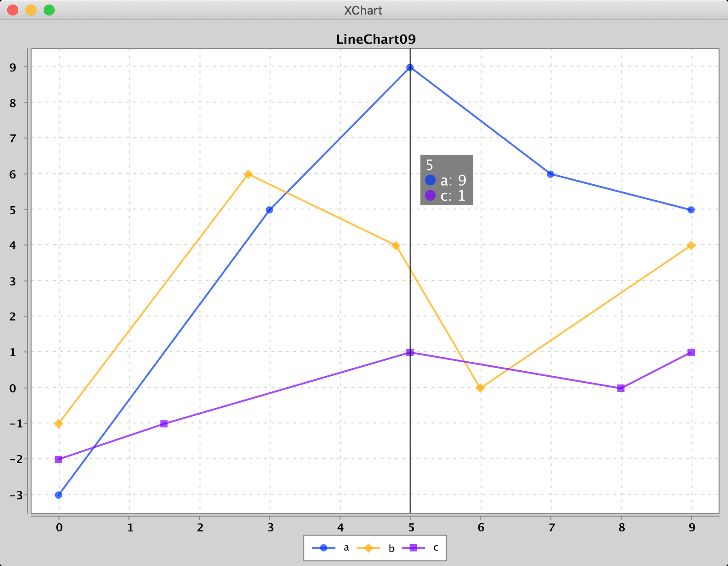The height and width of the screenshot is (566, 728).
Task: Click the orange diamond marker for series b in legend
Action: (x=368, y=548)
